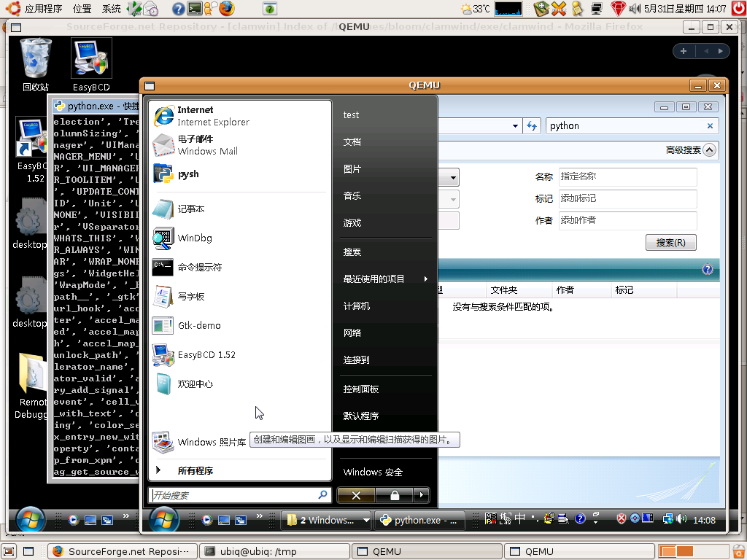Click the red ruby gem tray icon

click(618, 8)
